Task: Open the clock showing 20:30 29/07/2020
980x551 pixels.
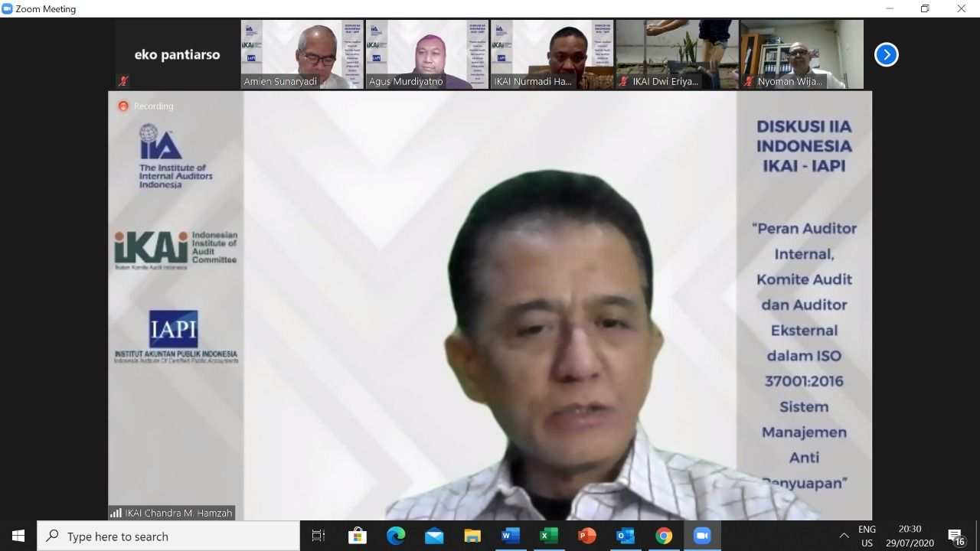Action: click(910, 536)
